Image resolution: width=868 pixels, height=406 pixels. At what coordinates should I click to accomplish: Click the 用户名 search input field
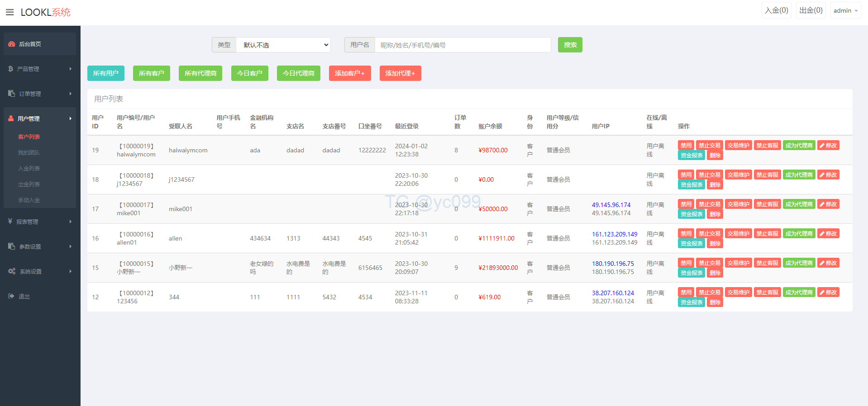coord(463,45)
